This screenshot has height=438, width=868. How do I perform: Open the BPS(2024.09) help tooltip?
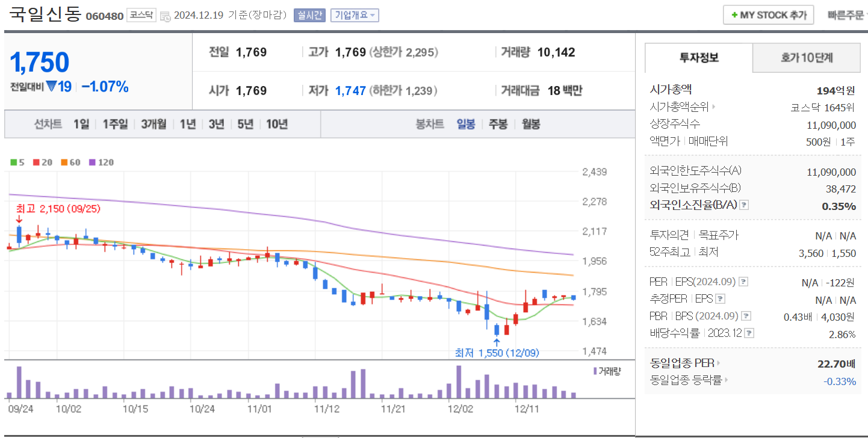[747, 315]
